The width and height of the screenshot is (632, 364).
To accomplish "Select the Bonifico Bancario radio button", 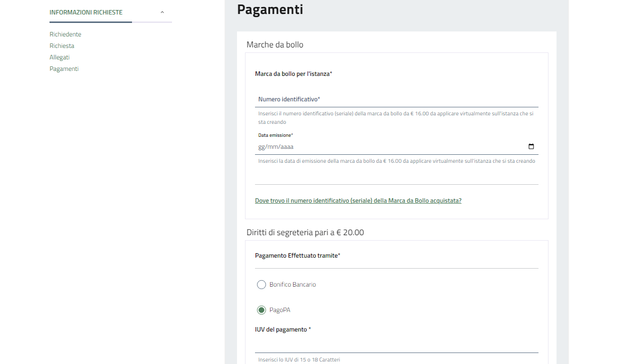I will point(261,285).
